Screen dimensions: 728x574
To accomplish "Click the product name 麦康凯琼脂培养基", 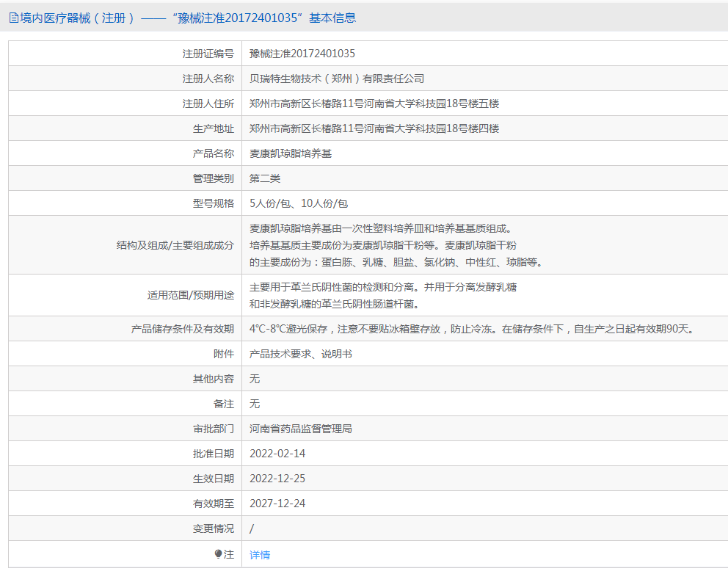I will 291,153.
